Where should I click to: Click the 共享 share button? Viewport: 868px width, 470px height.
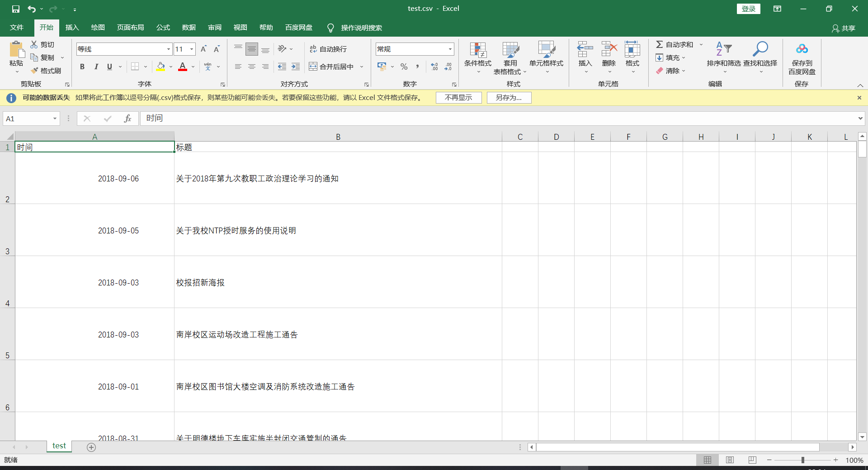click(844, 28)
